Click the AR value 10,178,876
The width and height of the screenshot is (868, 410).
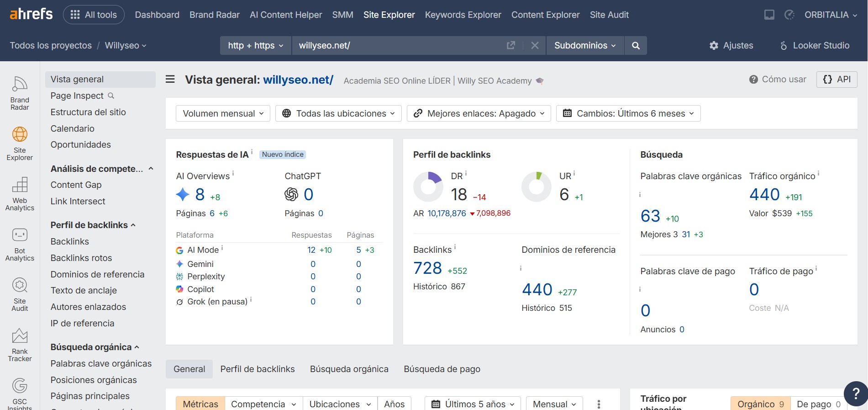click(447, 213)
